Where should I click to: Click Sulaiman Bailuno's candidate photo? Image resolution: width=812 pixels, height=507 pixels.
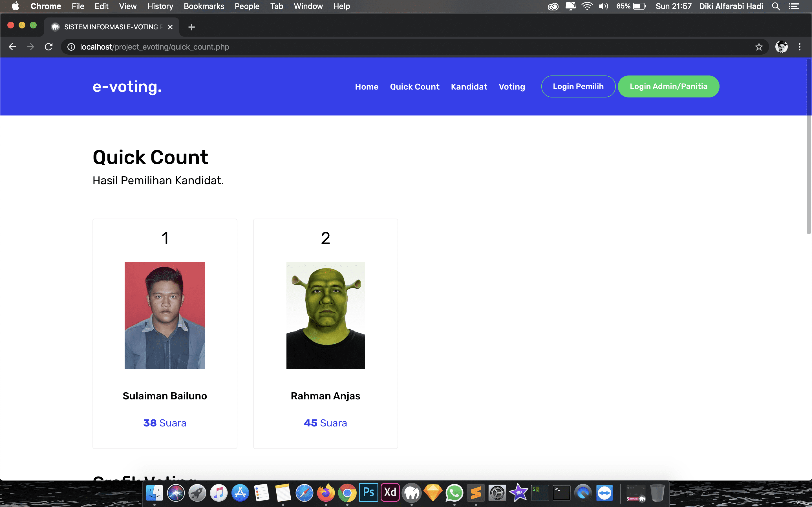click(x=165, y=315)
